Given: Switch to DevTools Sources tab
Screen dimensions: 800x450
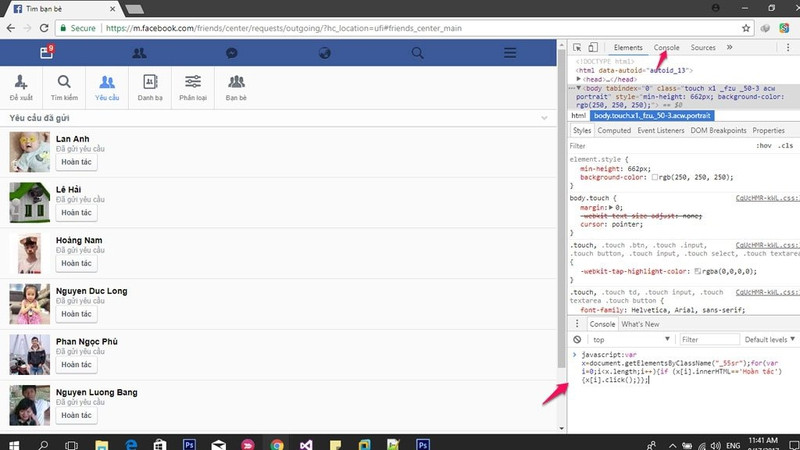Looking at the screenshot, I should (703, 47).
